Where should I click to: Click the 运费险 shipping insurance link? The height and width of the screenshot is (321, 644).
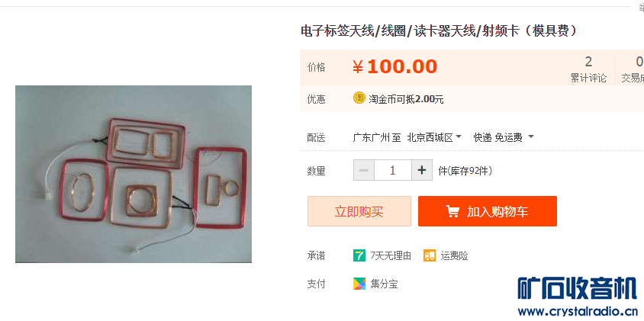[454, 255]
